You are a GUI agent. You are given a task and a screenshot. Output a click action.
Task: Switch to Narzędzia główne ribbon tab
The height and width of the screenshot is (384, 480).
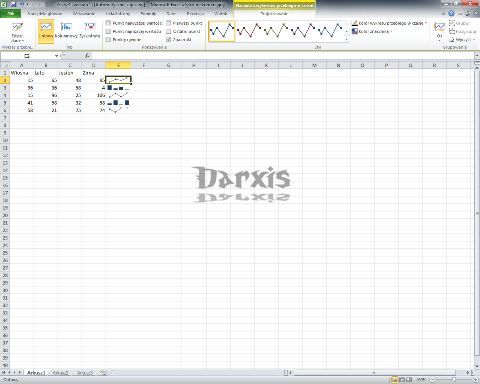pos(45,14)
